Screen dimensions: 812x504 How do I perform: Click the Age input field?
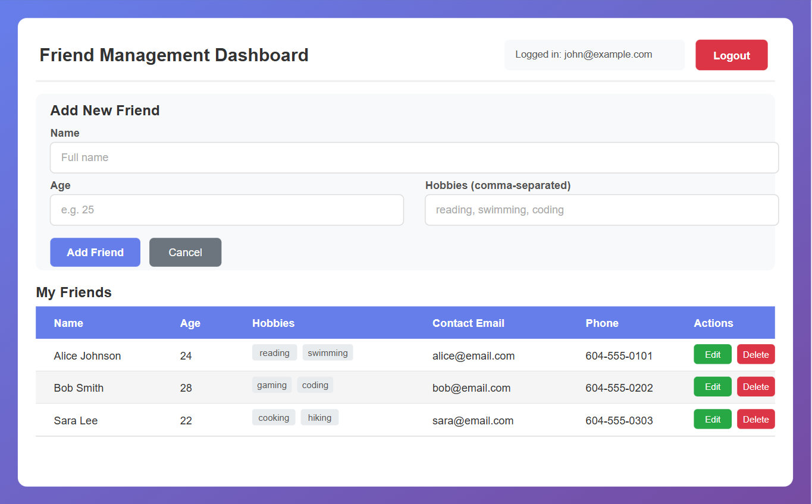(x=227, y=210)
